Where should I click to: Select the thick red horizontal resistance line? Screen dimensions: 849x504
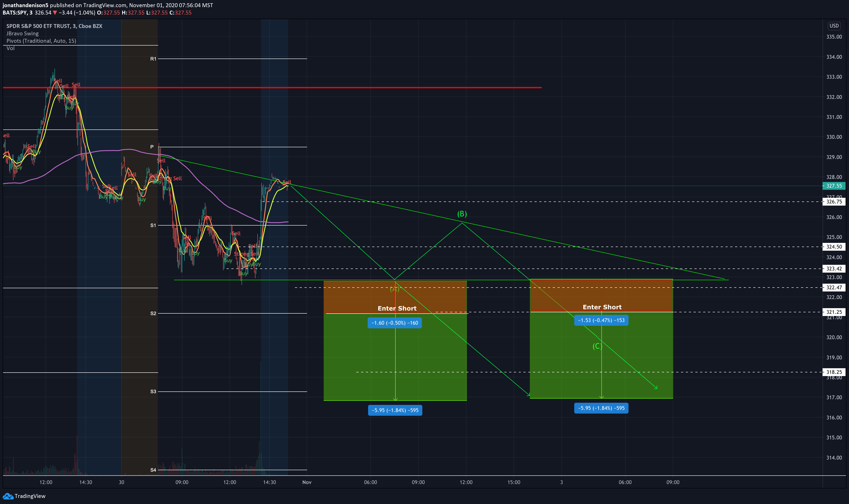tap(272, 88)
